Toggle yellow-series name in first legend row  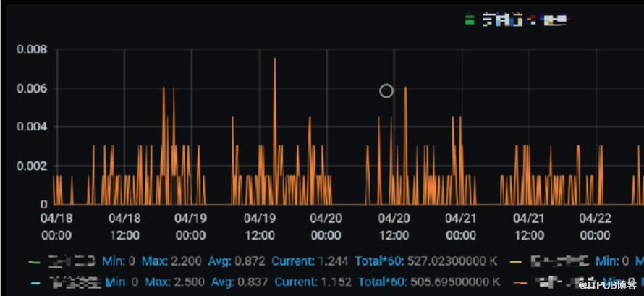(559, 261)
